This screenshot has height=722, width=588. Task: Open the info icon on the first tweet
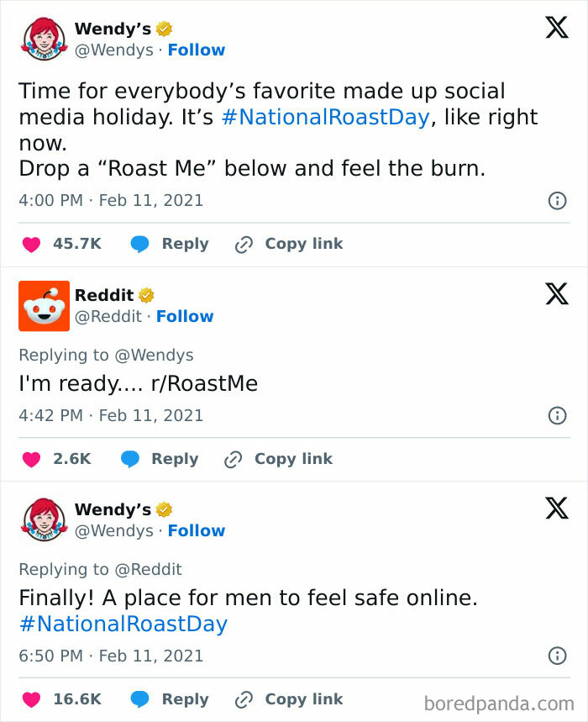(558, 200)
